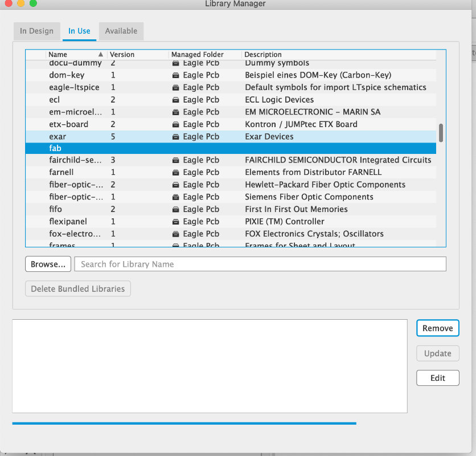Select the In Use tab
This screenshot has height=456, width=476.
[79, 31]
